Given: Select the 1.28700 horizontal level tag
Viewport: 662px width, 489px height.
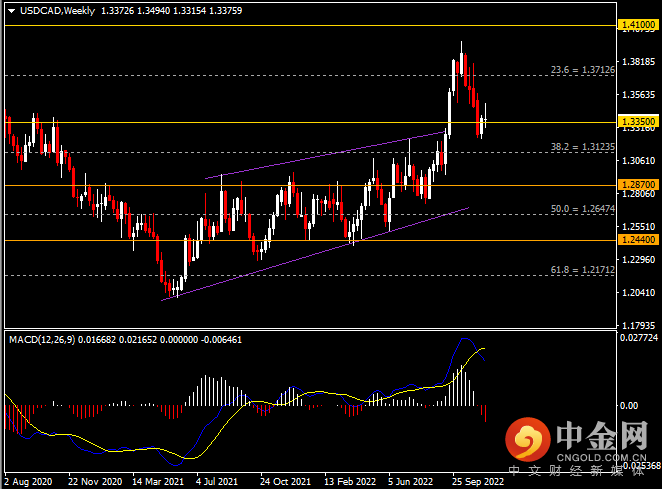Looking at the screenshot, I should 637,185.
